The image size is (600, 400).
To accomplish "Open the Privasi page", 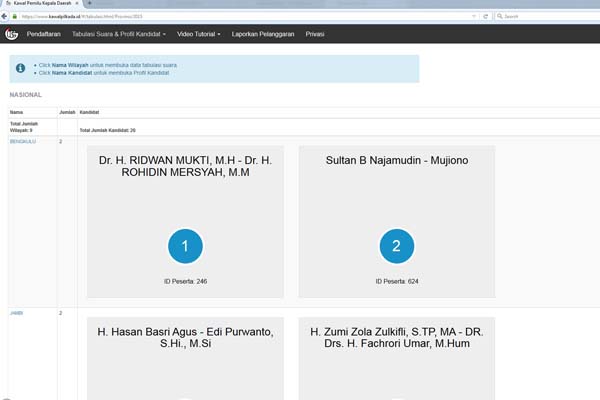I will 315,34.
